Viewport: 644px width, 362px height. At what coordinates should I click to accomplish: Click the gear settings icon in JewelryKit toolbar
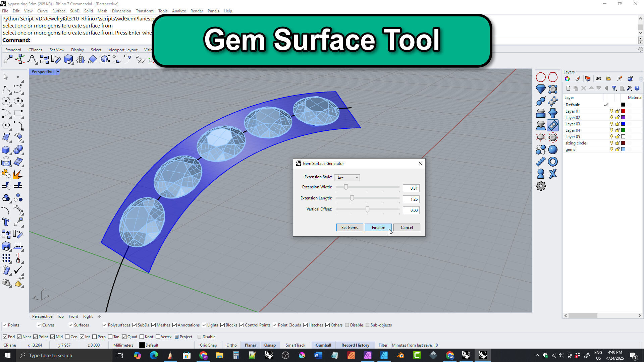click(540, 186)
